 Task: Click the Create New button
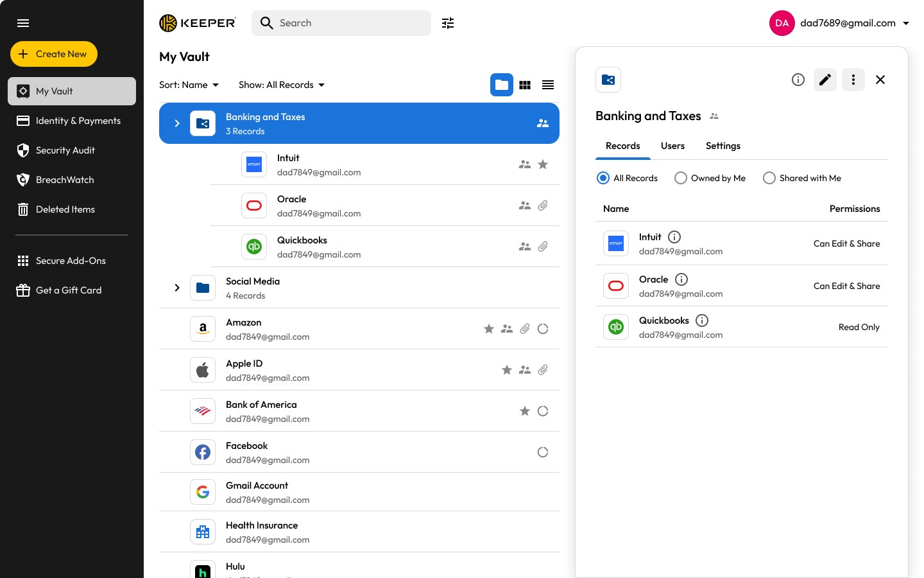[54, 54]
